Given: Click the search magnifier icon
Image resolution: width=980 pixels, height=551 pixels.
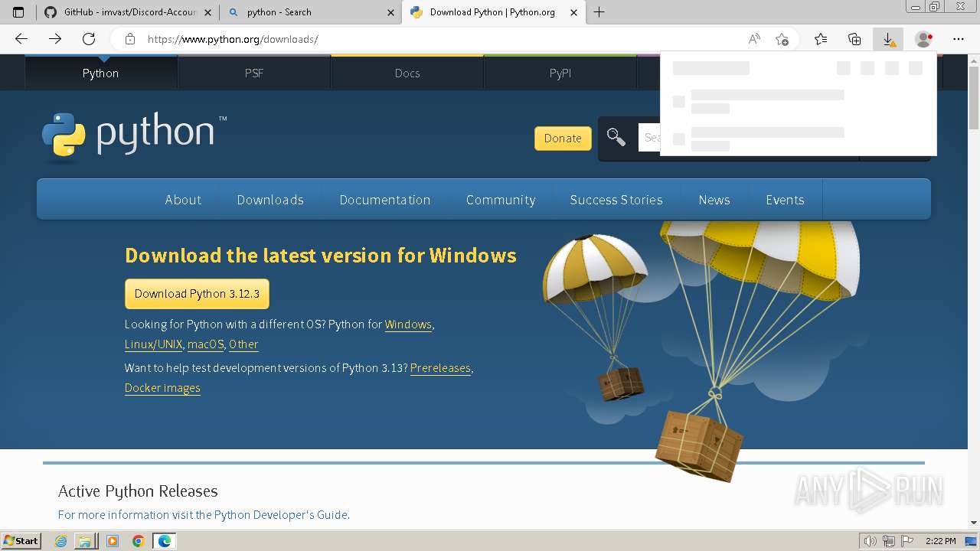Looking at the screenshot, I should tap(616, 137).
